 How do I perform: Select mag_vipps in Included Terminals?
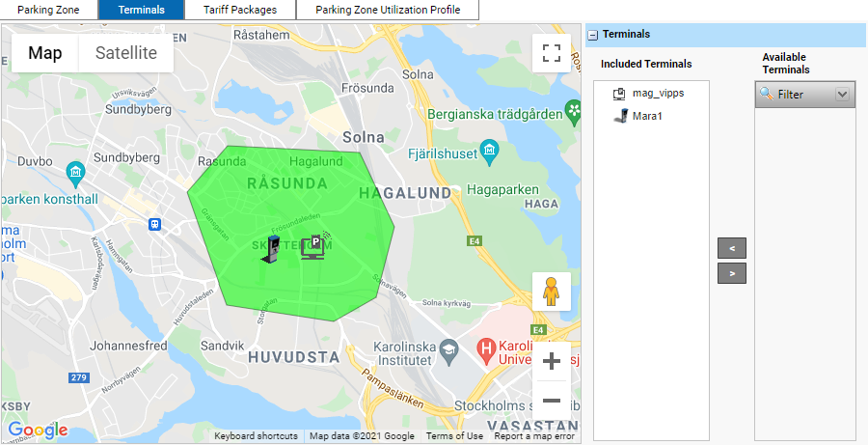point(658,93)
